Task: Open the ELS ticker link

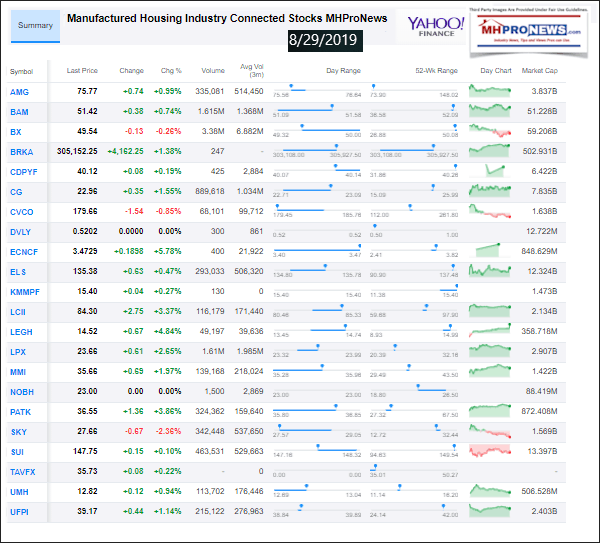Action: click(x=18, y=272)
